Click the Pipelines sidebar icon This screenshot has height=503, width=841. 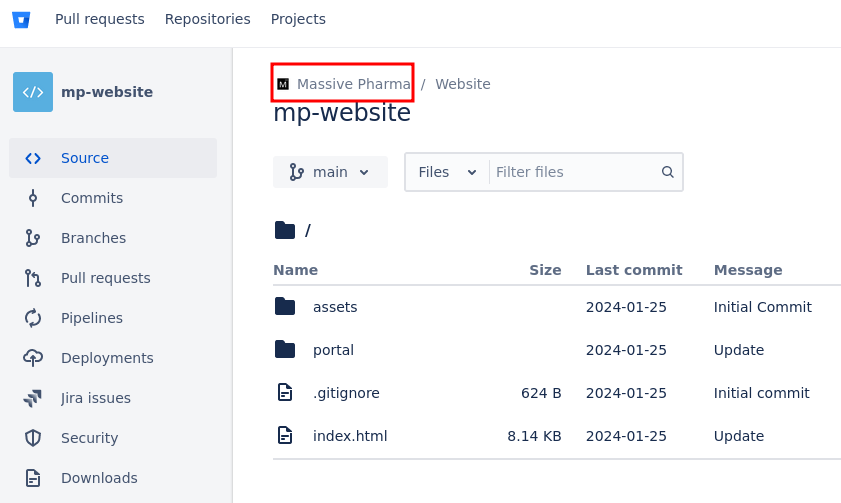click(33, 318)
